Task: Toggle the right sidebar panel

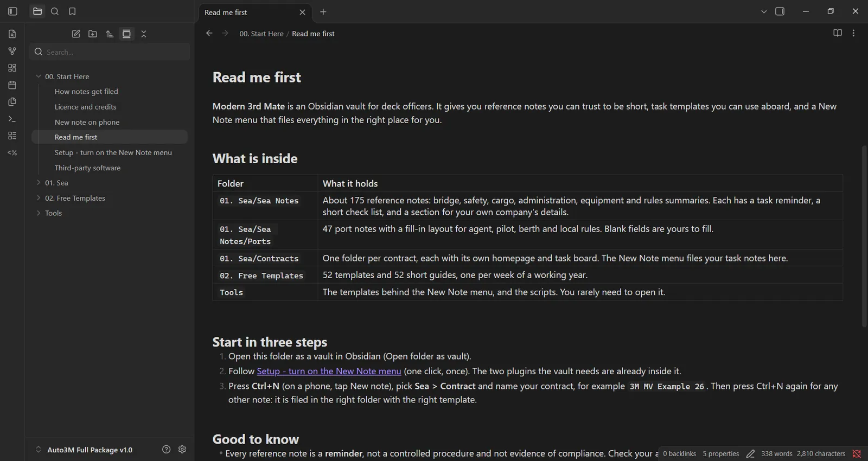Action: pos(780,11)
